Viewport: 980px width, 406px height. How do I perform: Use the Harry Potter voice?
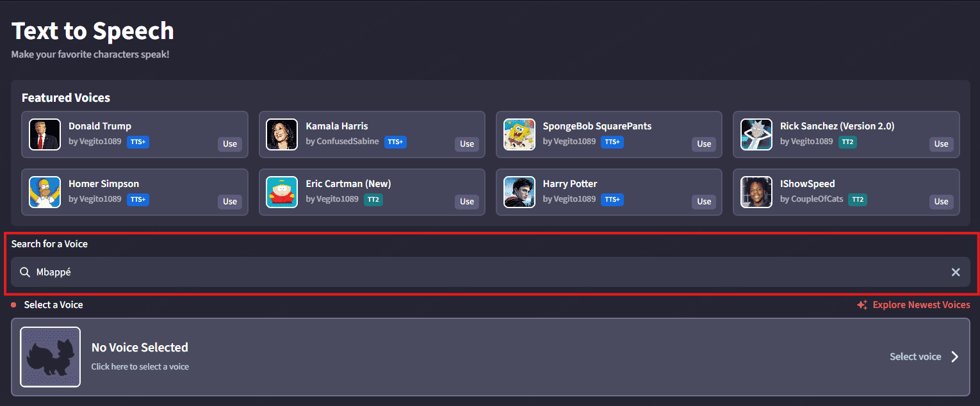[x=704, y=201]
